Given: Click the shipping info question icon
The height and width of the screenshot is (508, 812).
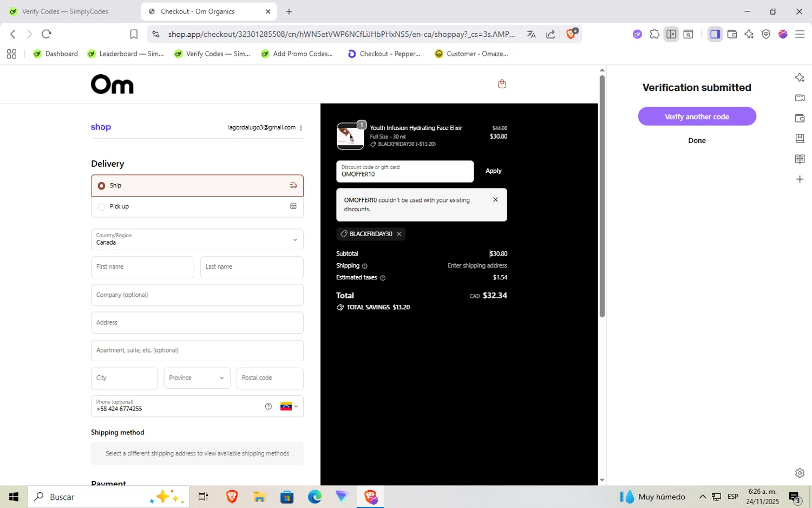Looking at the screenshot, I should pyautogui.click(x=364, y=266).
